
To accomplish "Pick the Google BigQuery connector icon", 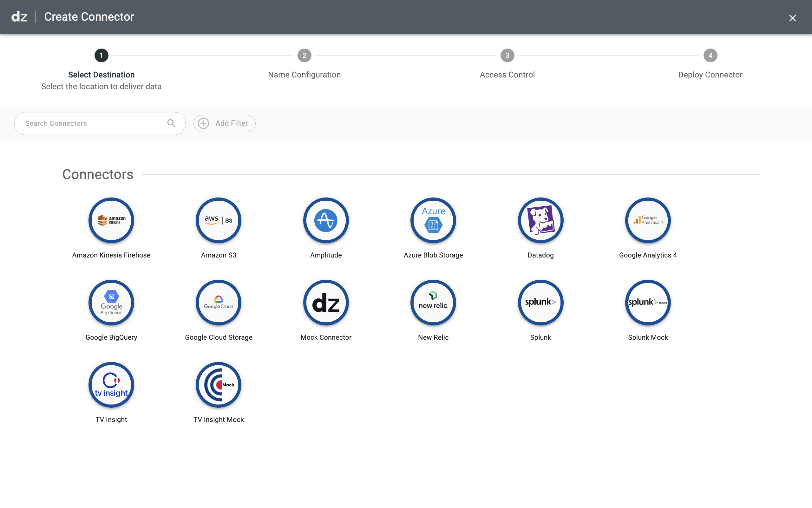I will coord(111,303).
